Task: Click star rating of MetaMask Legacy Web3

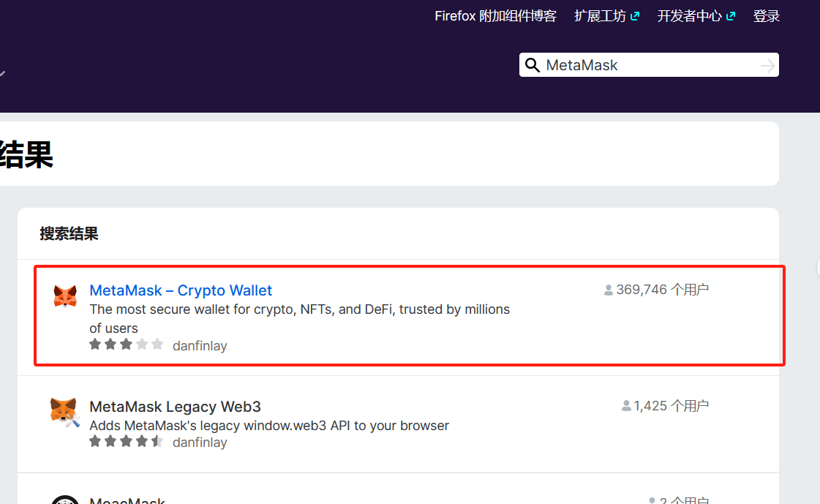Action: pos(126,441)
